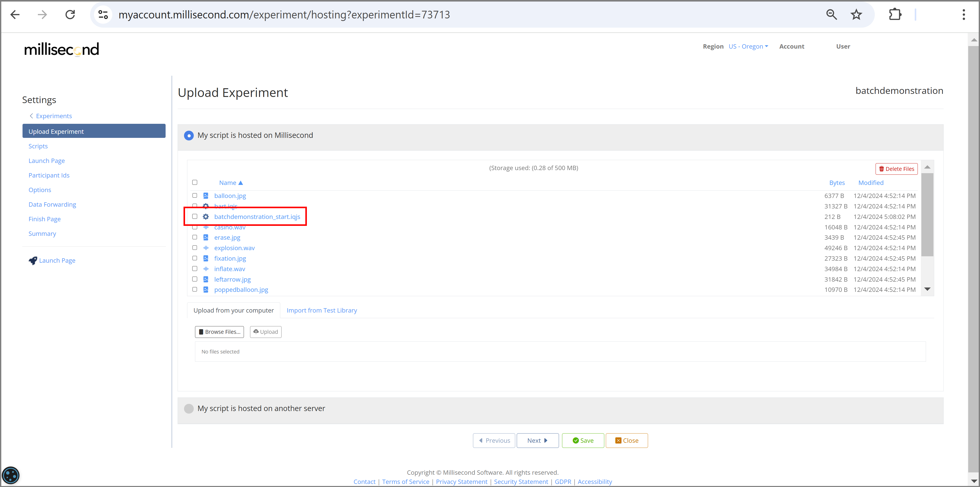Reload the page in browser
The height and width of the screenshot is (487, 980).
(x=70, y=15)
